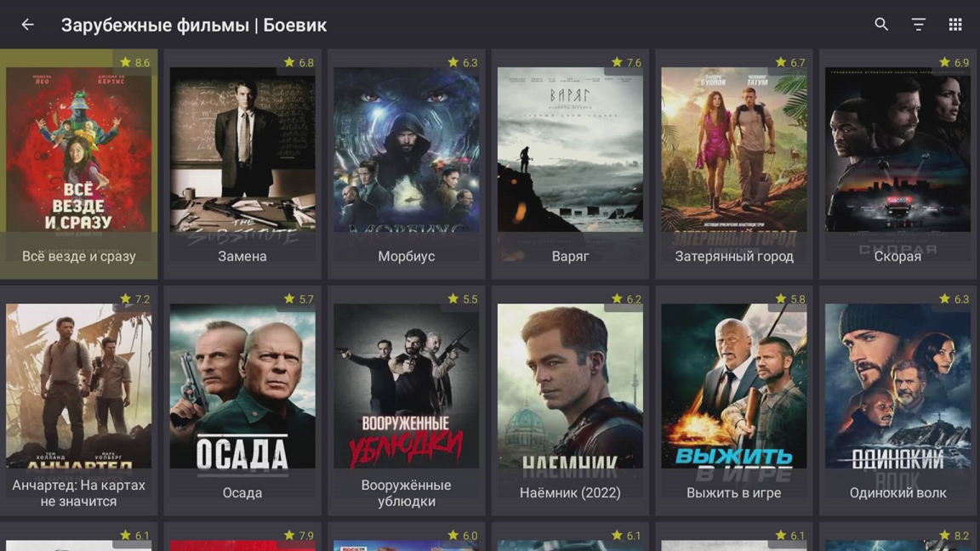The height and width of the screenshot is (551, 980).
Task: Click the Затерянный город title text
Action: (734, 256)
